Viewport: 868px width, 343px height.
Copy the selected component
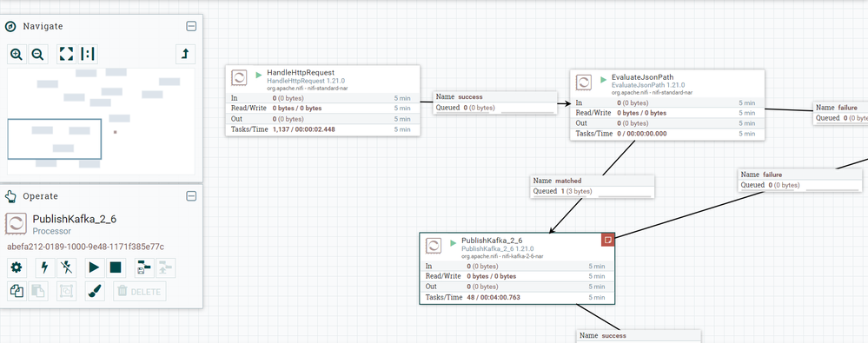(17, 291)
